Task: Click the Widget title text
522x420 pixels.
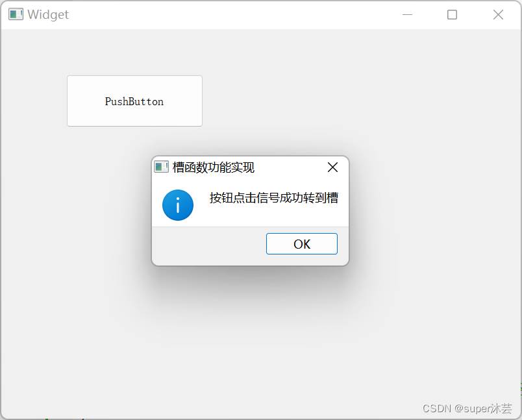Action: click(48, 15)
